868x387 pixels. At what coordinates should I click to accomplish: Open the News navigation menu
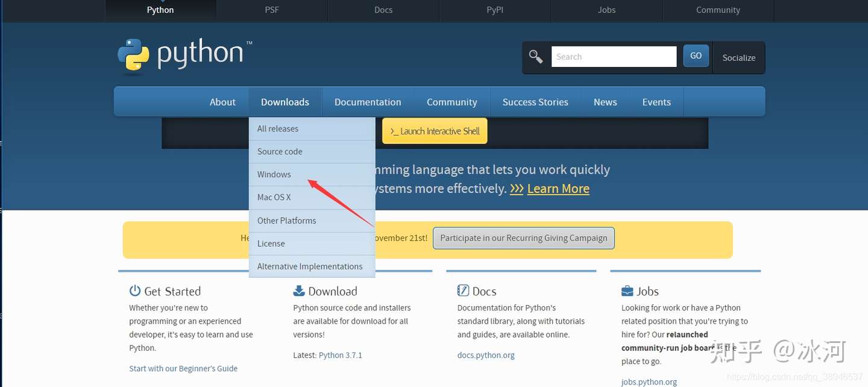click(605, 102)
